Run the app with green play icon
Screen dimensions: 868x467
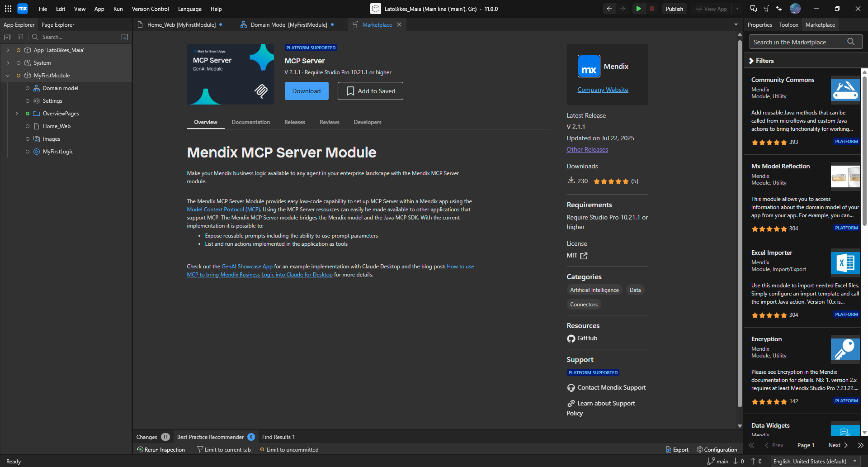638,9
